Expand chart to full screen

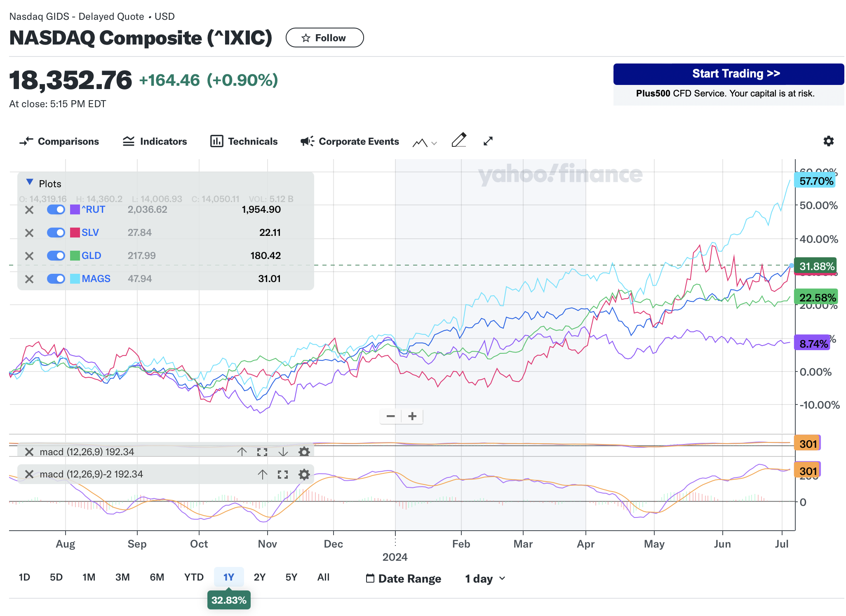(488, 141)
